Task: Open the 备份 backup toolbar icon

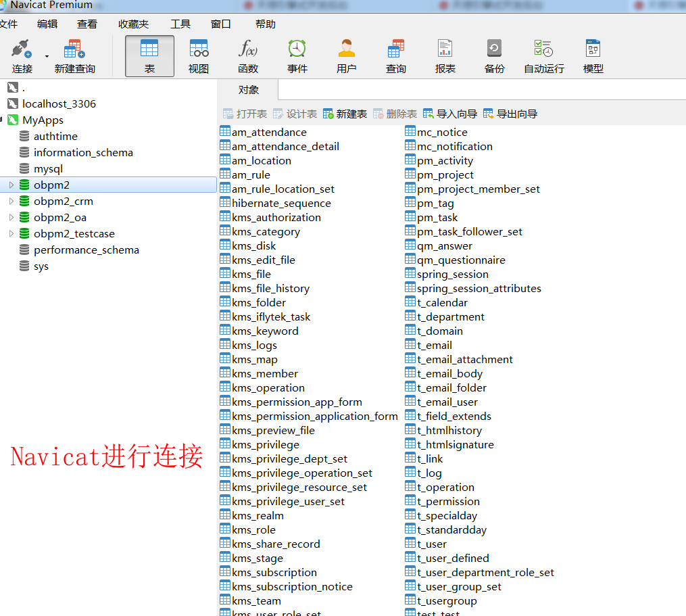Action: point(494,49)
